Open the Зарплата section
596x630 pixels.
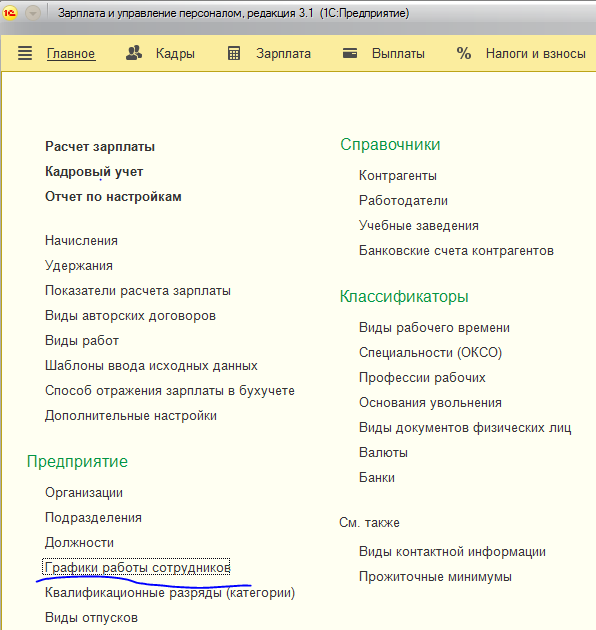pos(283,53)
